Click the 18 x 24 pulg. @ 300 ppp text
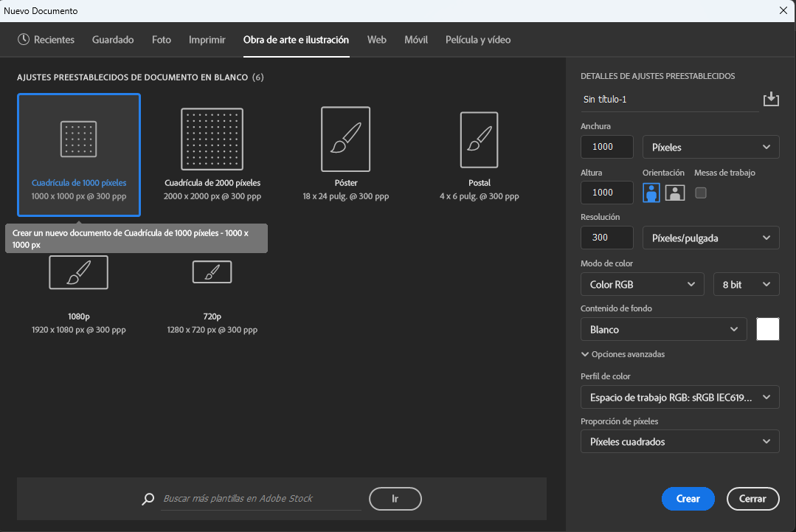This screenshot has height=532, width=796. (346, 196)
